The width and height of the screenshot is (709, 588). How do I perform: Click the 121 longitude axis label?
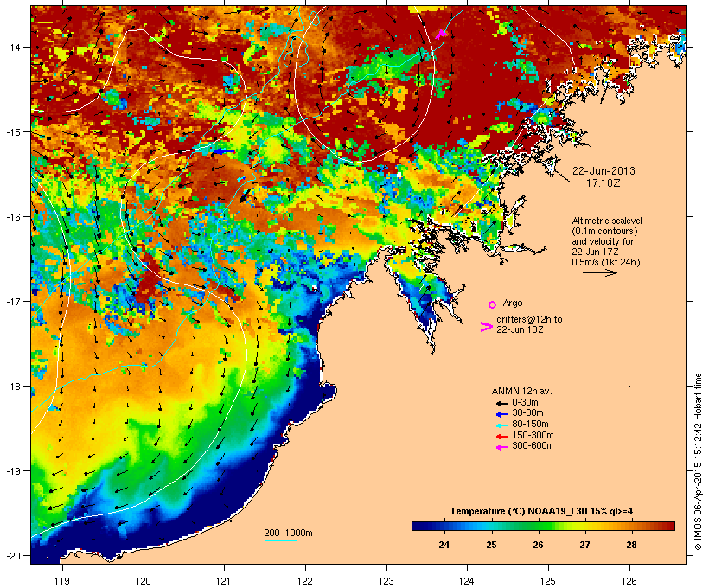pos(224,581)
